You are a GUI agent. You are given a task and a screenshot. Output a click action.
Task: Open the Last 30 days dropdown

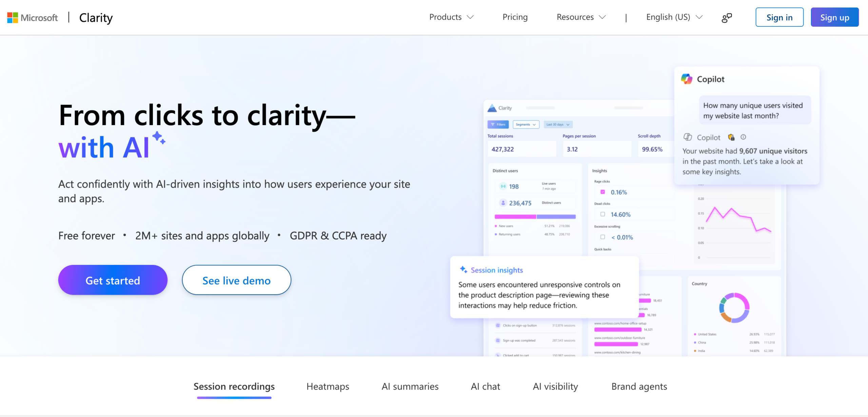(558, 124)
